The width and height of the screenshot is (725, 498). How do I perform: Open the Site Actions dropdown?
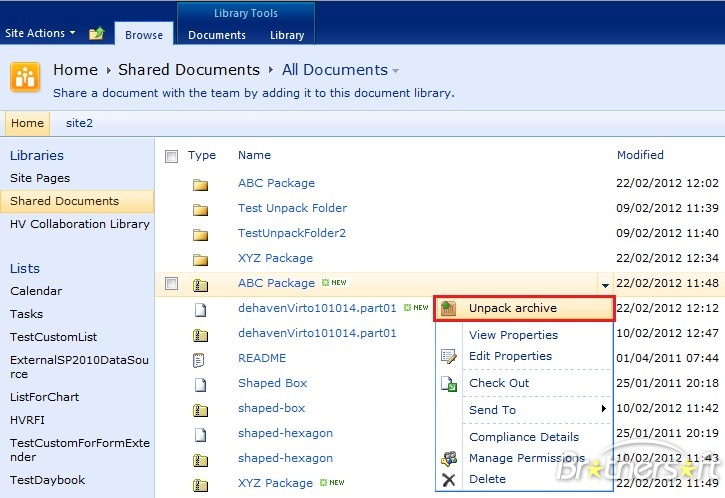tap(40, 33)
